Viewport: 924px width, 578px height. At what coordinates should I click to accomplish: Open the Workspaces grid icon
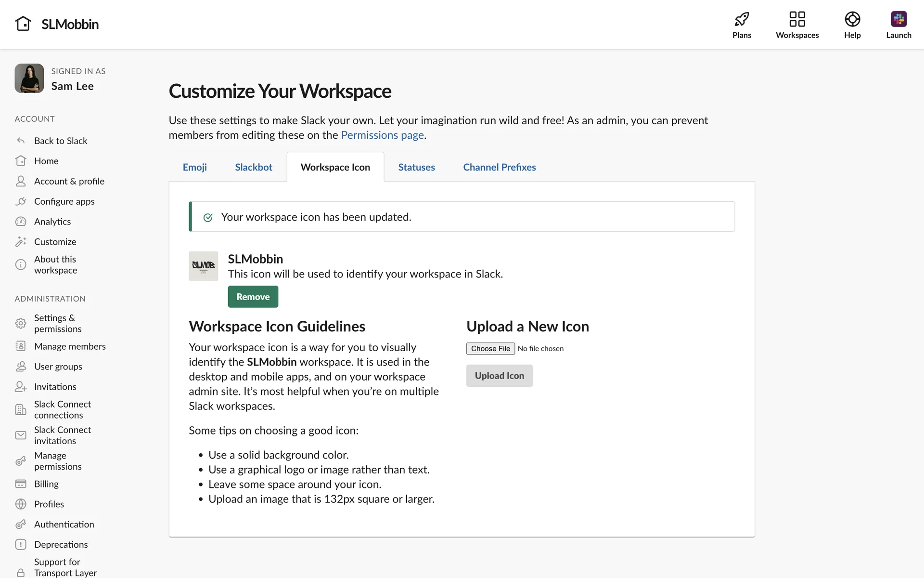[x=797, y=19]
